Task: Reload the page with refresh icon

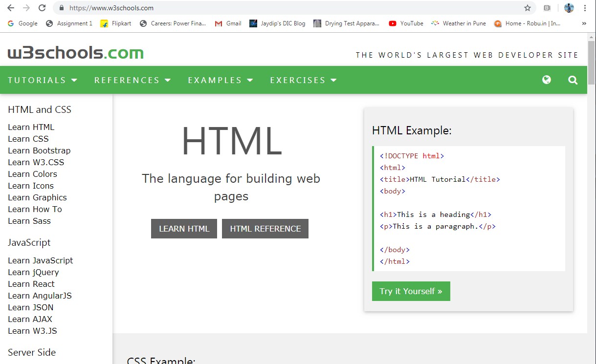Action: [x=42, y=8]
